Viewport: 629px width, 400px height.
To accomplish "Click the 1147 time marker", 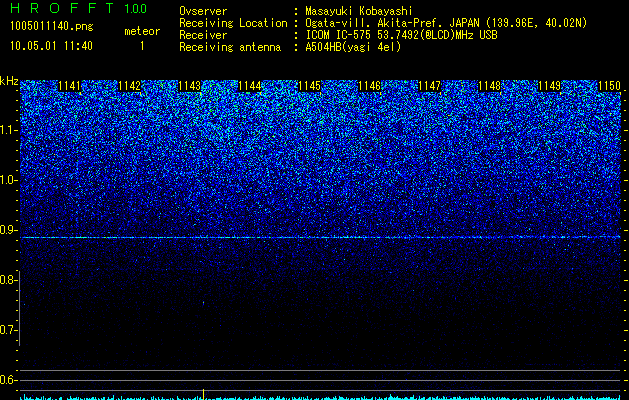I will click(430, 86).
